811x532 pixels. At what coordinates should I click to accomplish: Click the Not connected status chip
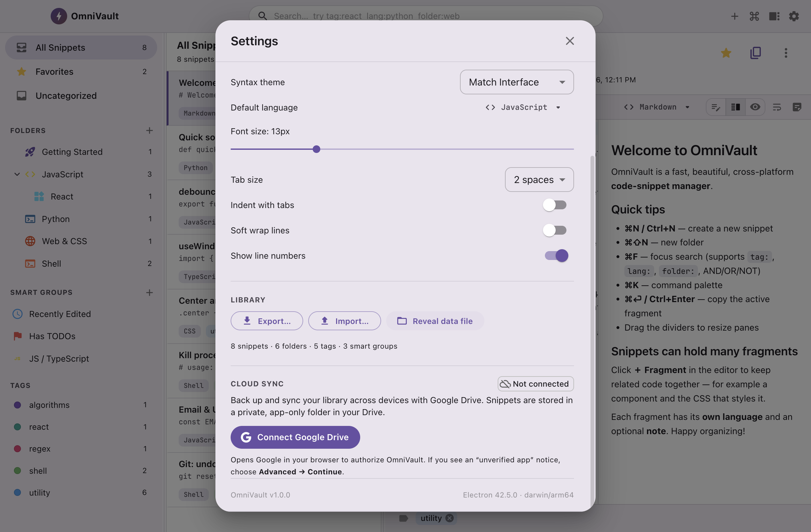(x=535, y=384)
